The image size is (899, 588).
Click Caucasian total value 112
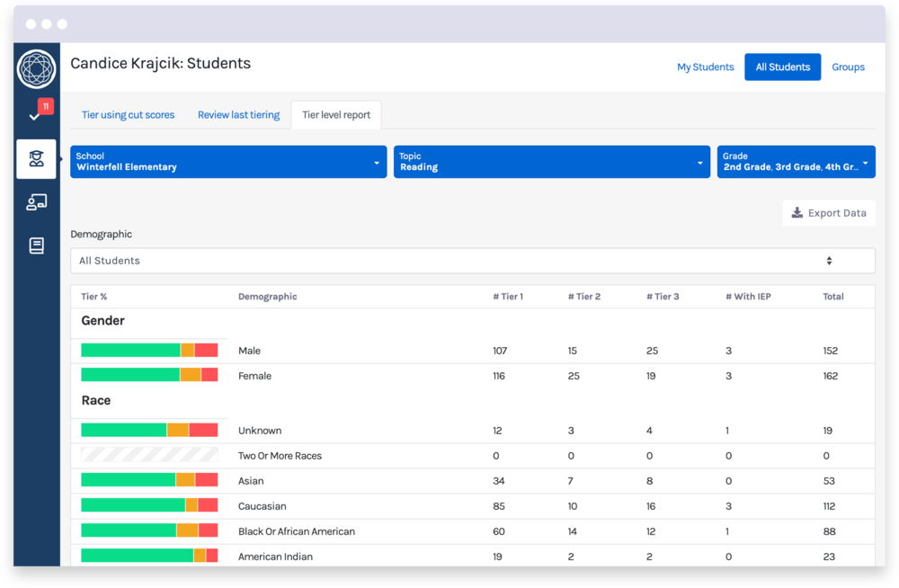click(x=829, y=506)
